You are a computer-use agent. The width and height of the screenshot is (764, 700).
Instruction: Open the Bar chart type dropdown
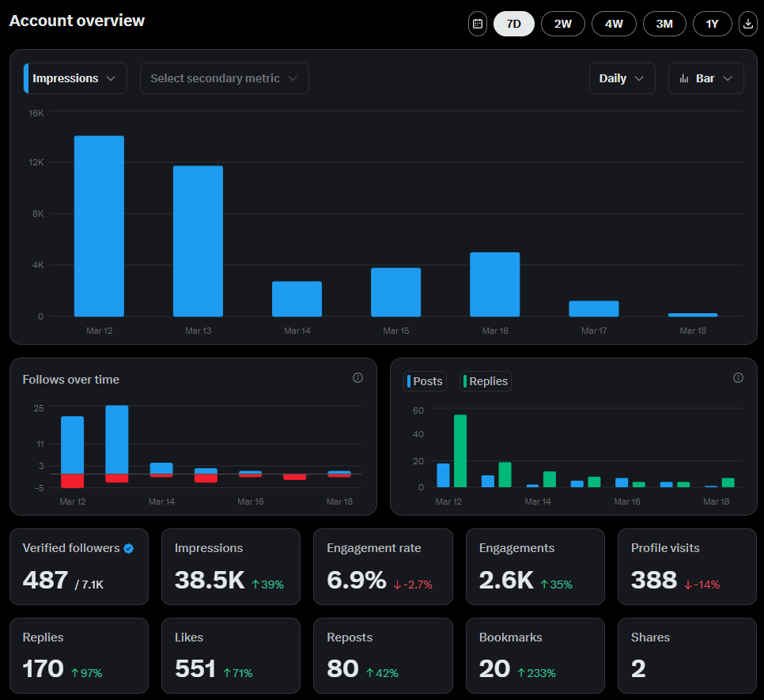point(706,78)
